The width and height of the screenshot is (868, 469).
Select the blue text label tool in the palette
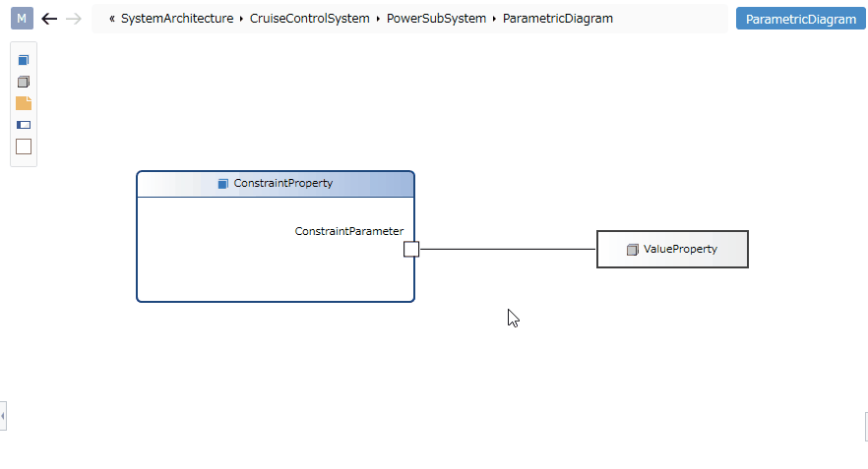point(24,125)
